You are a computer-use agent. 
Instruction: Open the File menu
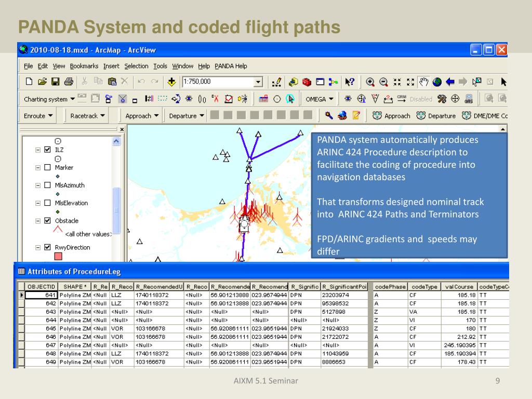click(x=28, y=66)
